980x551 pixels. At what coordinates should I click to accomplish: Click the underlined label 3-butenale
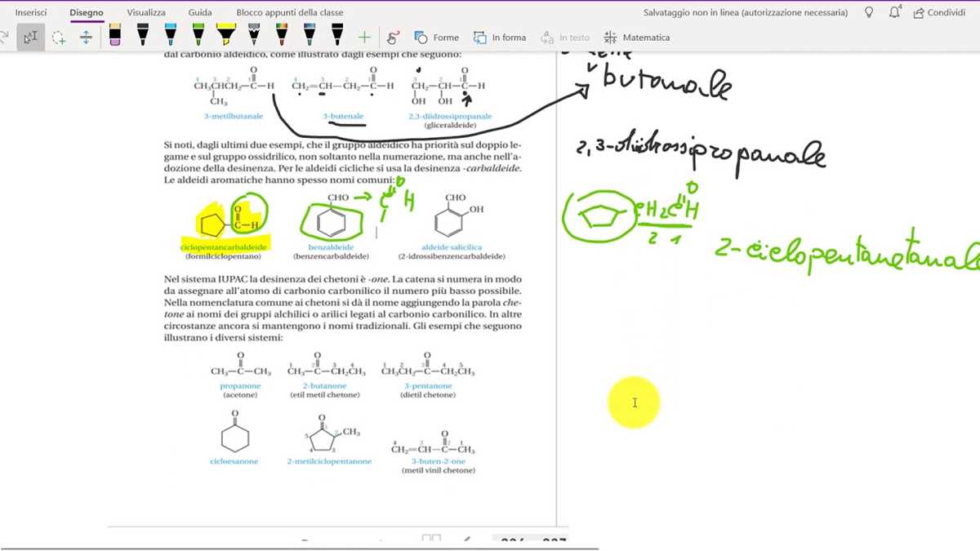[x=343, y=117]
